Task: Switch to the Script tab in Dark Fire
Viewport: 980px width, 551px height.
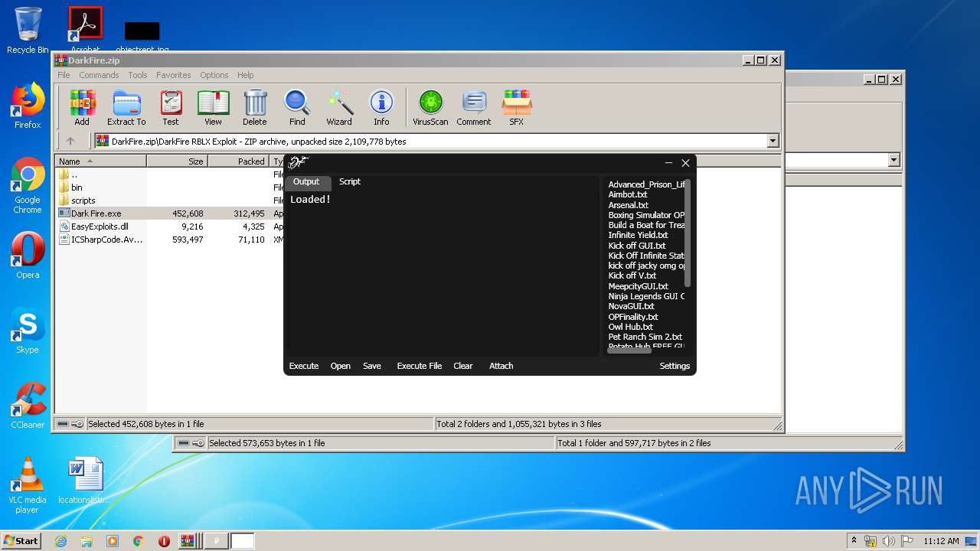Action: pos(350,182)
